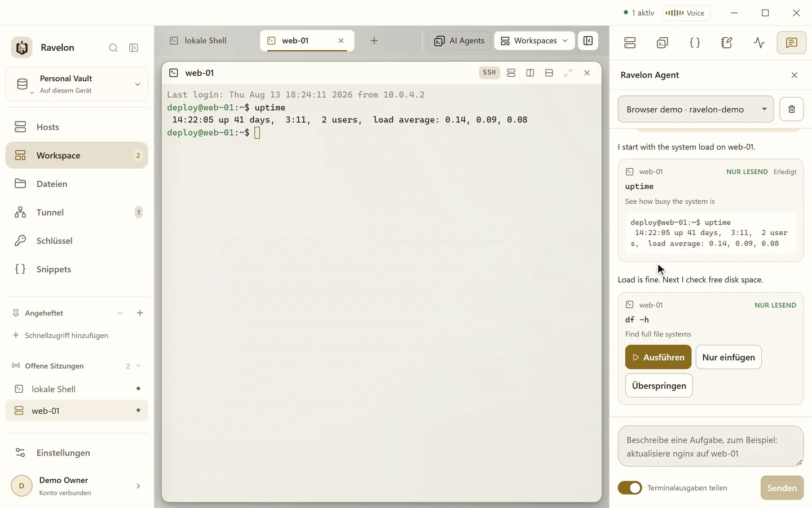Open the Browser demo · ravelon-demo dropdown
This screenshot has height=508, width=812.
point(696,110)
